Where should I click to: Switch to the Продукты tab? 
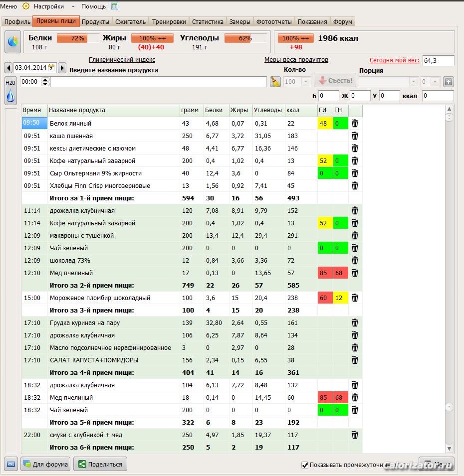[95, 21]
